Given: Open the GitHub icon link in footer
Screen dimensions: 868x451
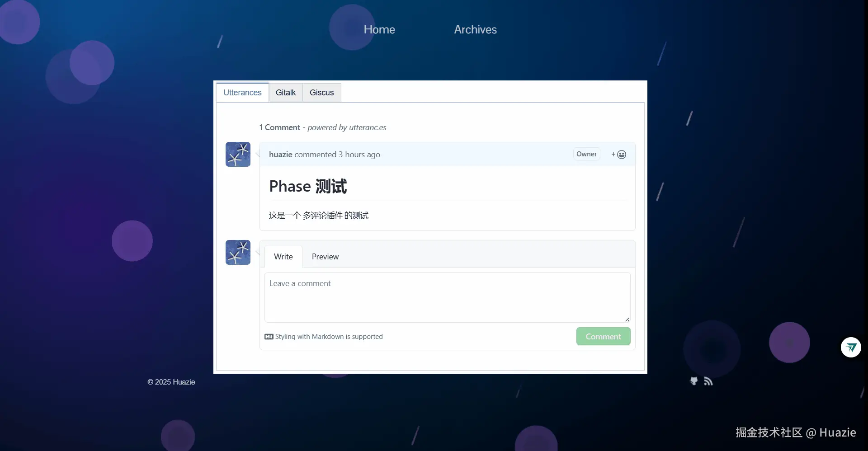Looking at the screenshot, I should (x=694, y=381).
